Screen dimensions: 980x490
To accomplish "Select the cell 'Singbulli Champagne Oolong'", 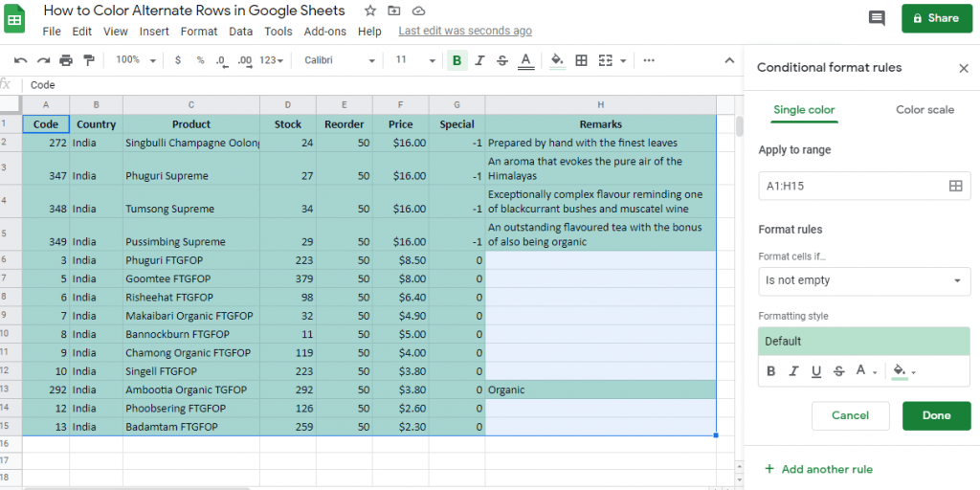I will [x=191, y=144].
